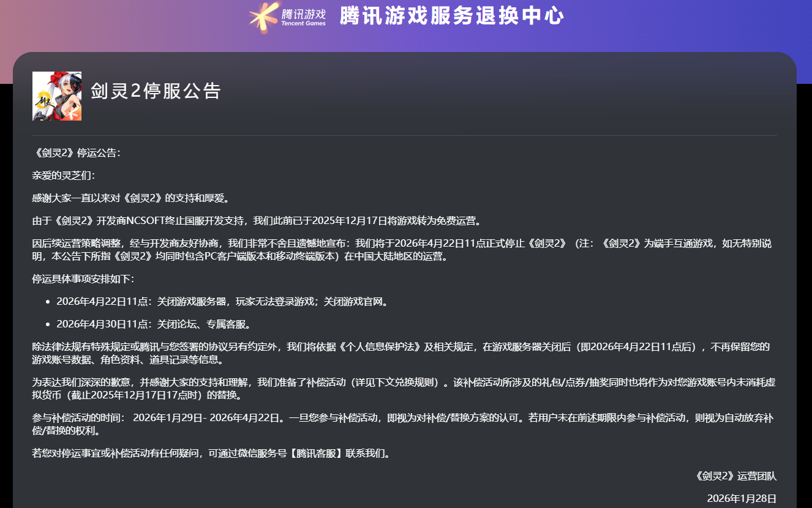Viewport: 812px width, 508px height.
Task: Click the 亲爱的灵芝们 greeting line
Action: [64, 176]
